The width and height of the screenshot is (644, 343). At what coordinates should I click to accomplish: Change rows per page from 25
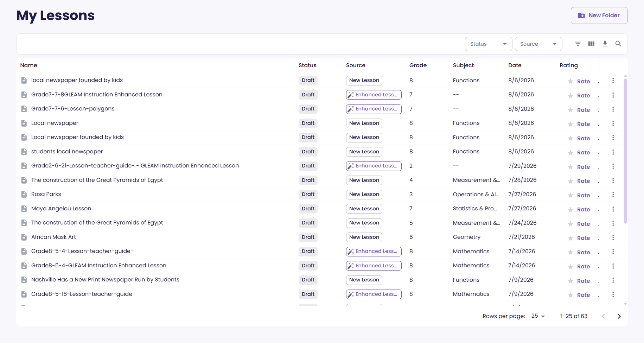tap(538, 316)
